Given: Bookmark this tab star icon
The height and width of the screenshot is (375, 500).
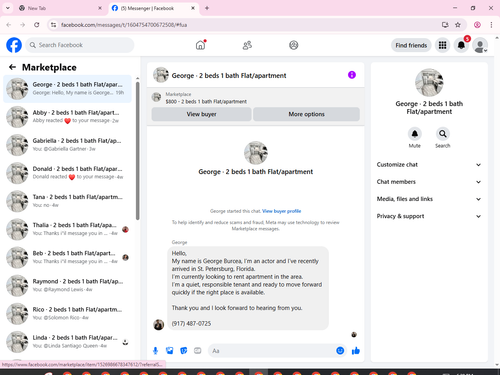Looking at the screenshot, I should (x=458, y=25).
